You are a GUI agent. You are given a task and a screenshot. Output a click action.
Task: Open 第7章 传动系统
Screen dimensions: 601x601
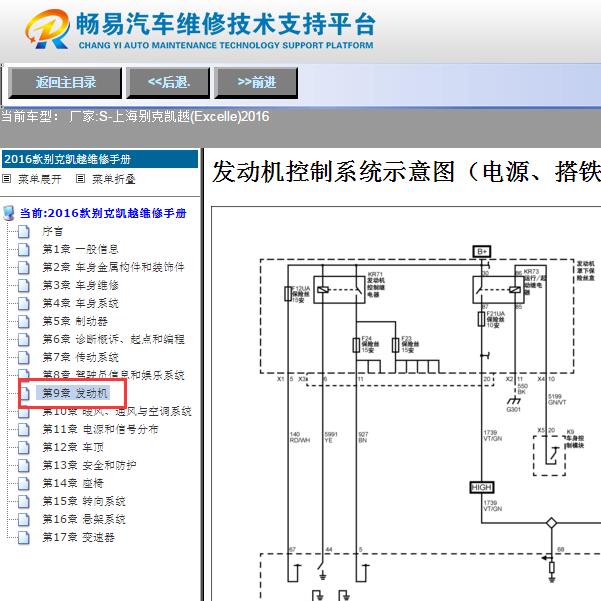tap(80, 357)
